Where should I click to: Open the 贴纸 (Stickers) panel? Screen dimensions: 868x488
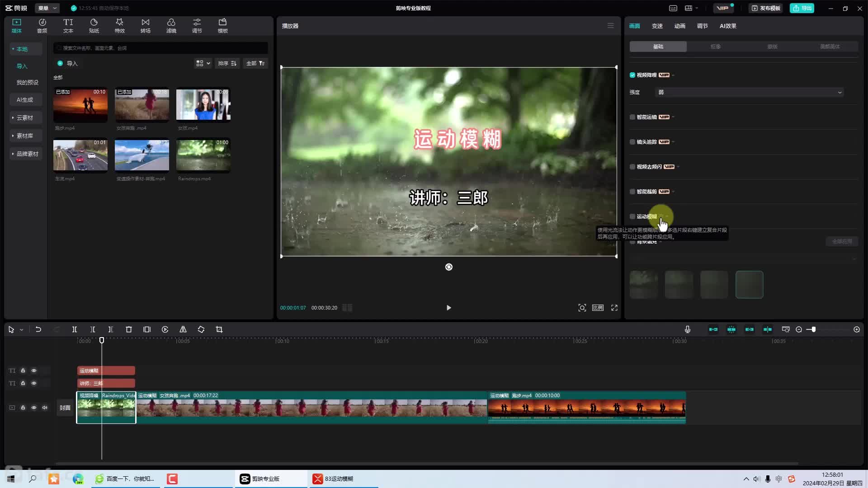tap(94, 26)
